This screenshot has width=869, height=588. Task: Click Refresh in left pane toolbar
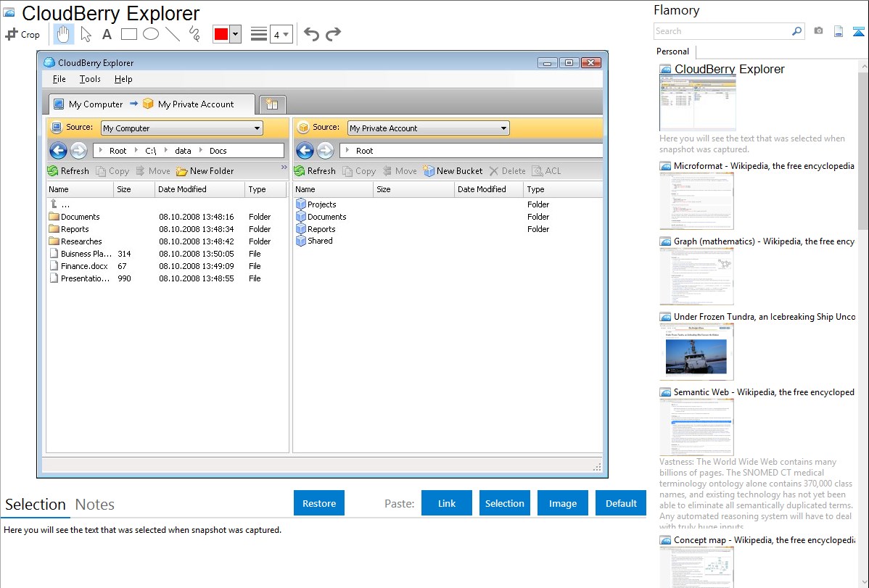[68, 170]
